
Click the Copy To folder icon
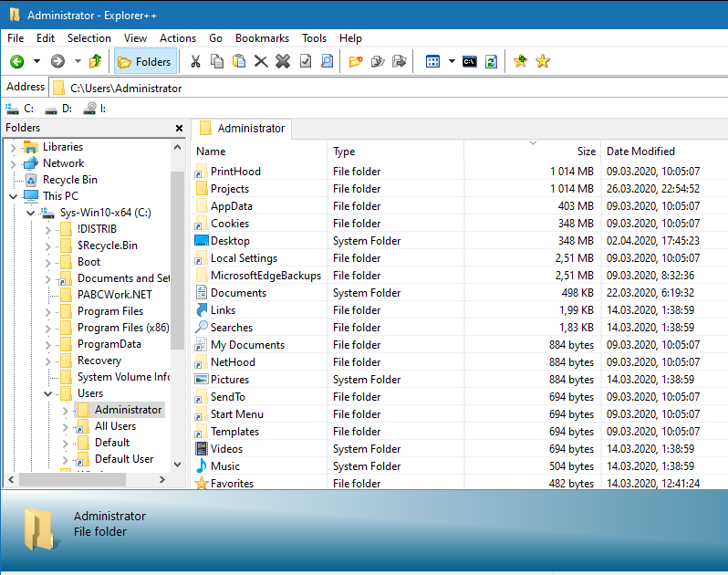378,61
